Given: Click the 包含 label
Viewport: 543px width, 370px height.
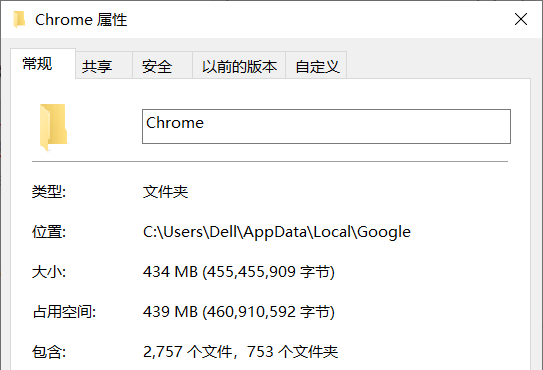Looking at the screenshot, I should [x=49, y=352].
